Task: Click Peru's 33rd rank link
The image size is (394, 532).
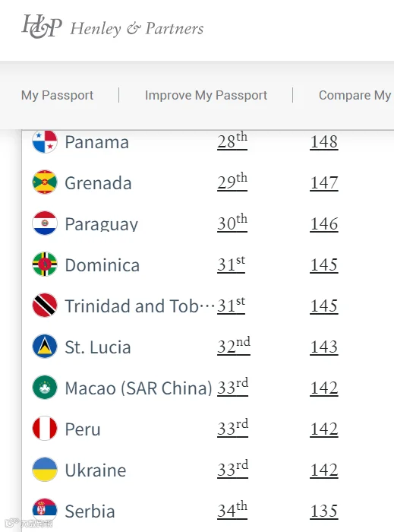Action: [232, 428]
